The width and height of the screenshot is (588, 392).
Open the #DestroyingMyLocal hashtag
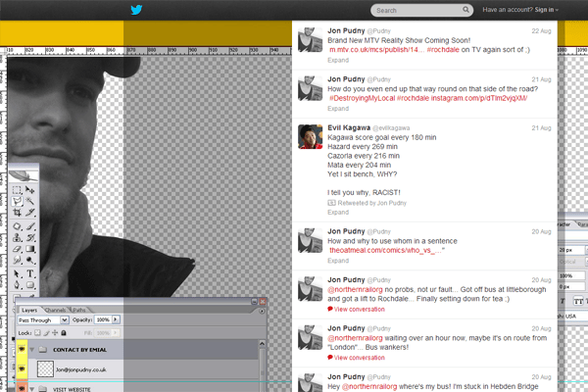click(x=363, y=98)
